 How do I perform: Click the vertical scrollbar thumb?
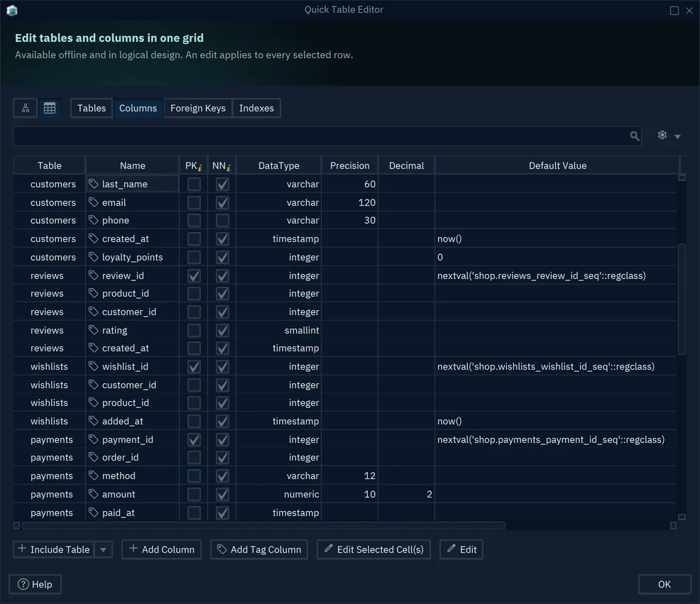682,299
